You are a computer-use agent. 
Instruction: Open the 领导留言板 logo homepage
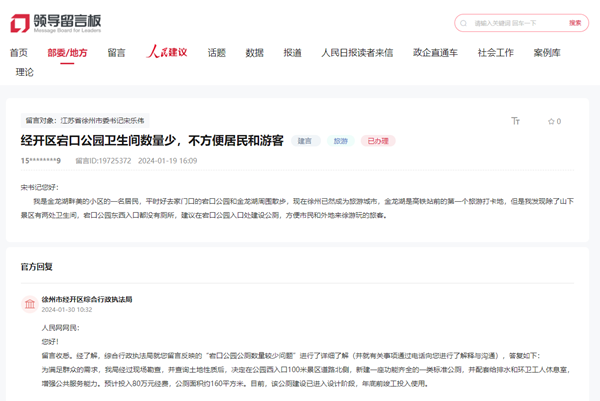tap(56, 23)
